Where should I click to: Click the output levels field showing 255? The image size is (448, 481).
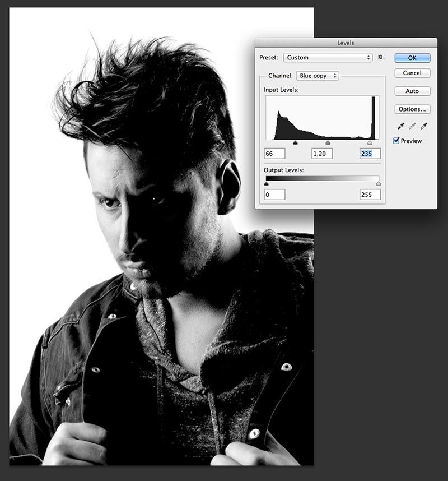click(x=370, y=195)
